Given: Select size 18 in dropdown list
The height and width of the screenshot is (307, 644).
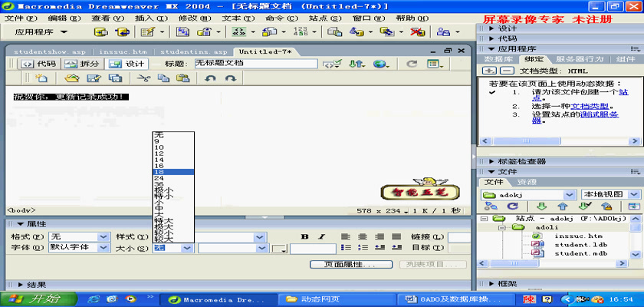Looking at the screenshot, I should click(x=173, y=172).
